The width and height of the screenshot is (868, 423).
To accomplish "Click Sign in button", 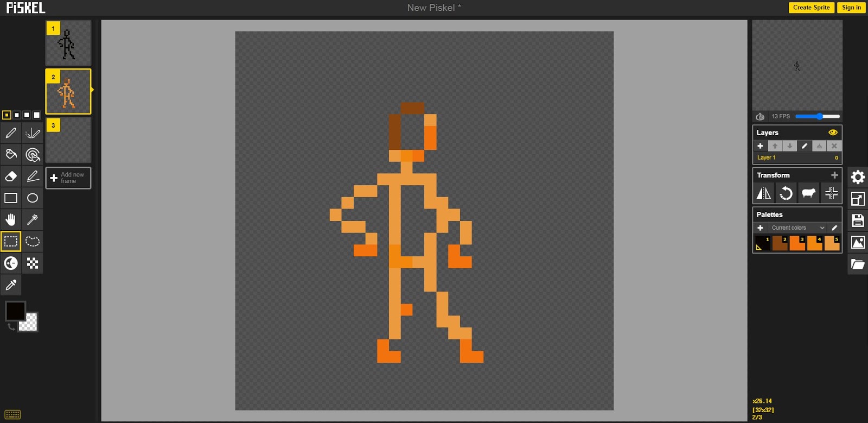I will pos(851,8).
